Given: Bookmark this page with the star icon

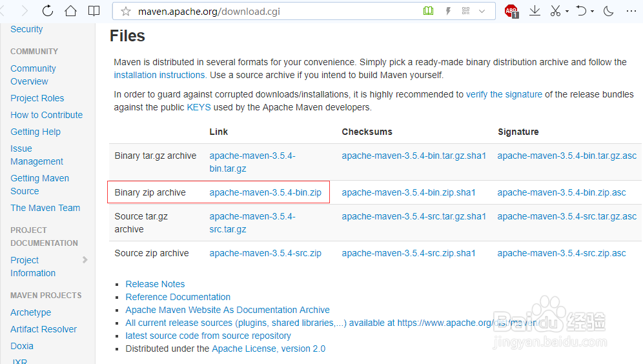Looking at the screenshot, I should point(125,12).
